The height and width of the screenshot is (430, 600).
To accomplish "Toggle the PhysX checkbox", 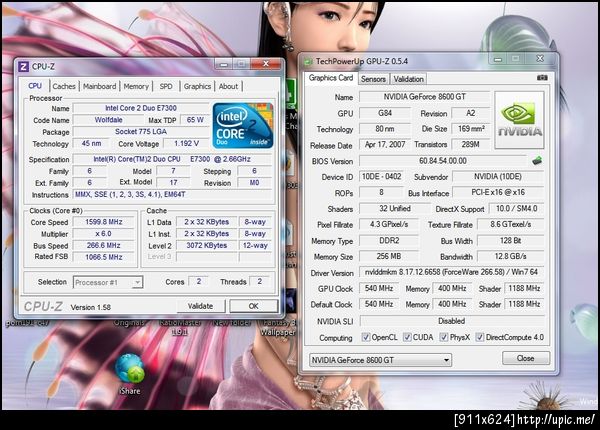I will tap(444, 337).
